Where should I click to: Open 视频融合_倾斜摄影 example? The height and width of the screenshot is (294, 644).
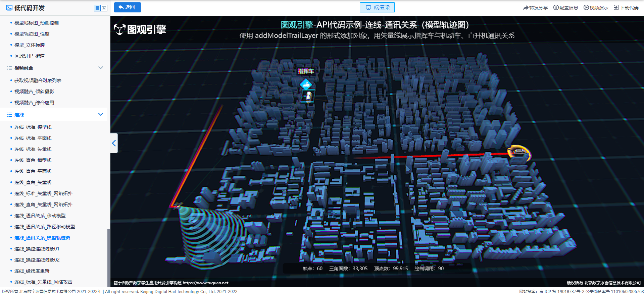pos(34,92)
